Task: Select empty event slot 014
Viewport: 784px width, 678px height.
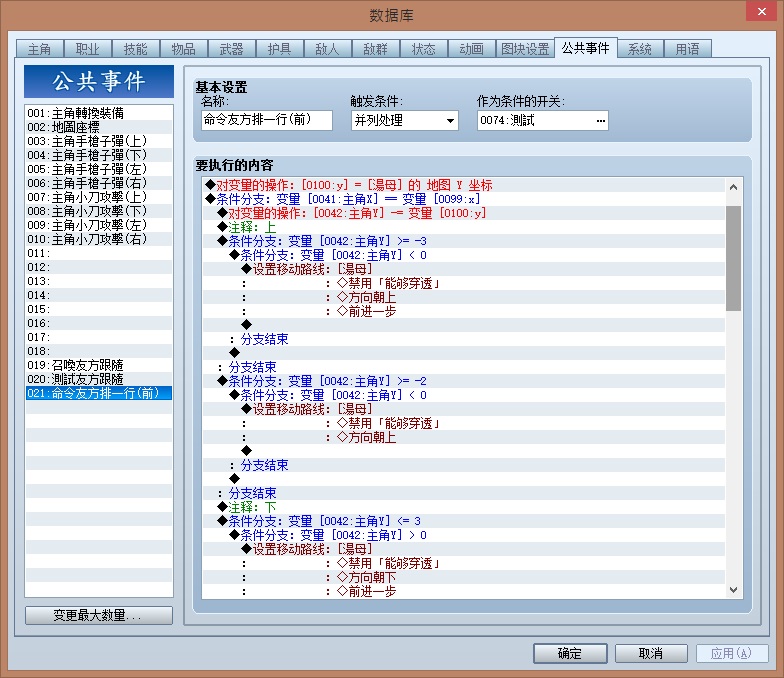Action: click(98, 295)
